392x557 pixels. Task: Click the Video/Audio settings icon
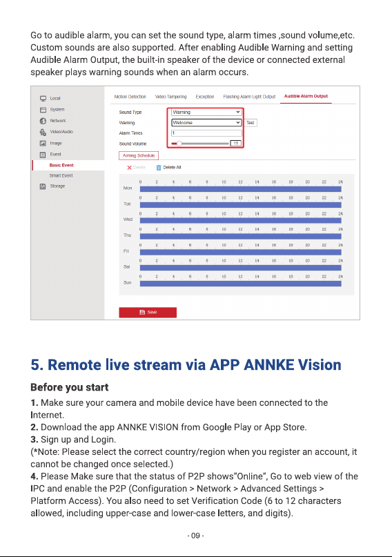(x=43, y=132)
